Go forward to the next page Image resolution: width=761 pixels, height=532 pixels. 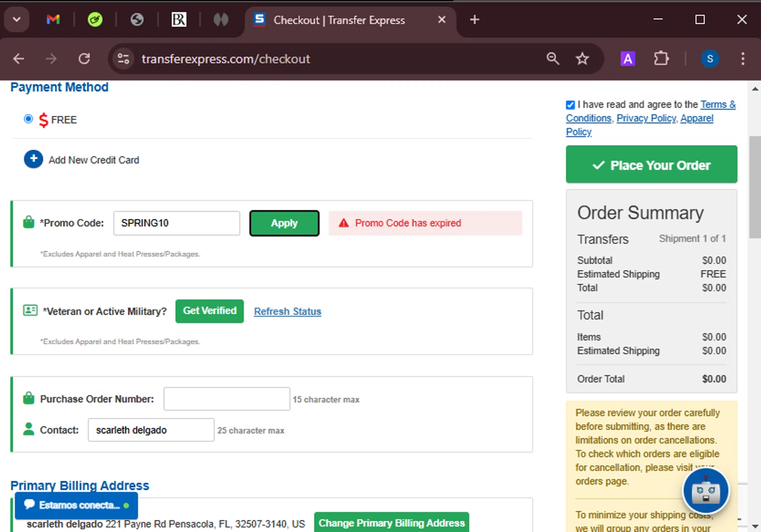[51, 59]
